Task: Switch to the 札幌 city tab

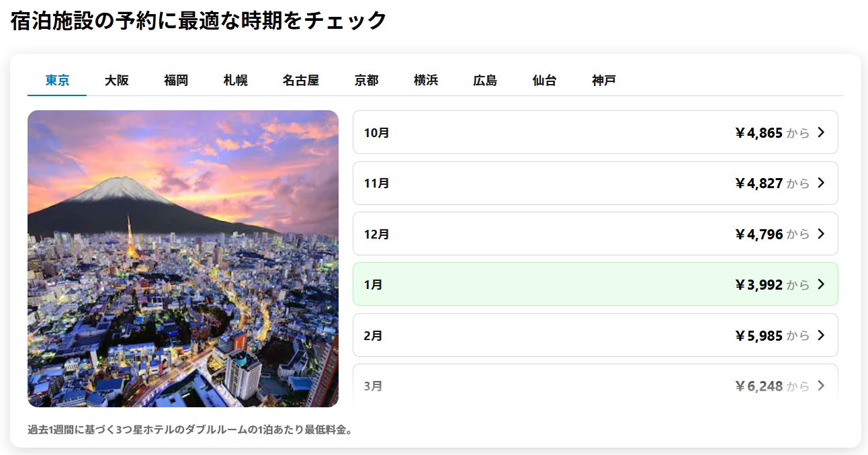Action: tap(235, 81)
